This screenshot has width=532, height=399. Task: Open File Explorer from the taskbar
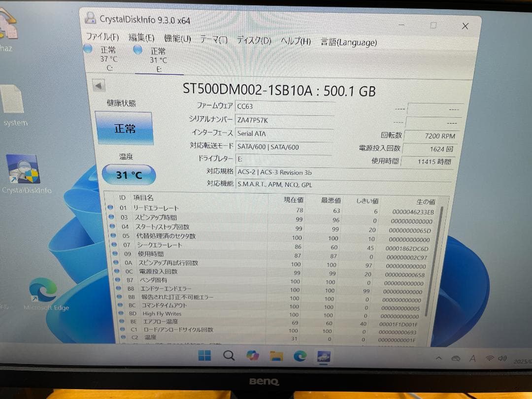[277, 355]
